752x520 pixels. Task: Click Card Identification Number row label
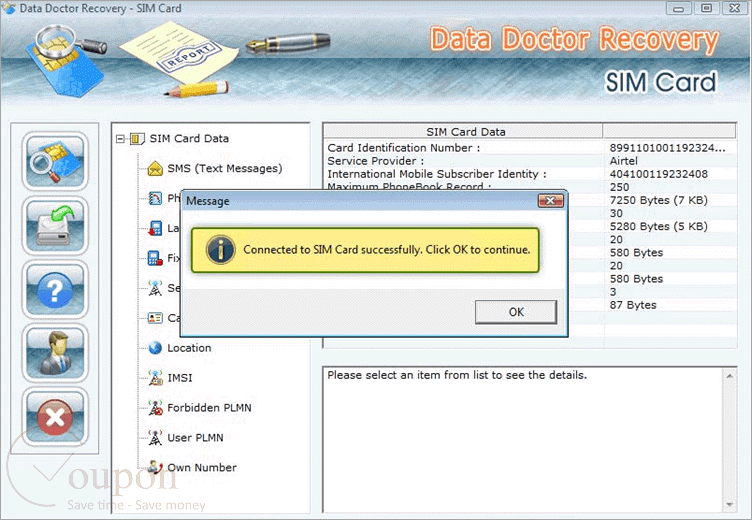(404, 148)
